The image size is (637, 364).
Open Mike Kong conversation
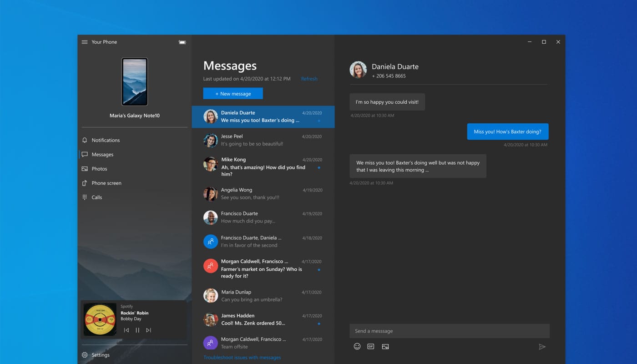[x=263, y=167]
